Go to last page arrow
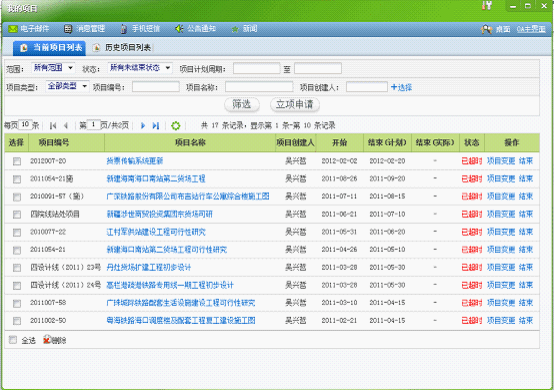 tap(156, 125)
